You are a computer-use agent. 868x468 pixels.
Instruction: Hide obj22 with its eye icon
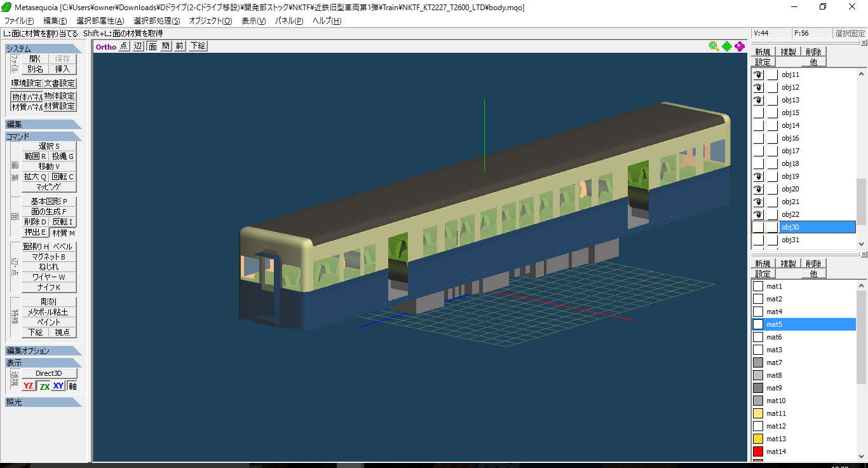pyautogui.click(x=758, y=214)
